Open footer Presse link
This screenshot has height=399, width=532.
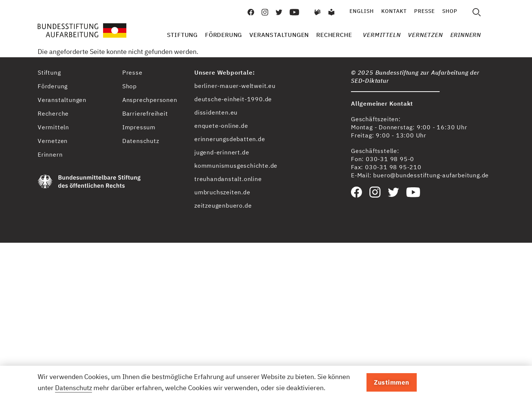coord(132,72)
